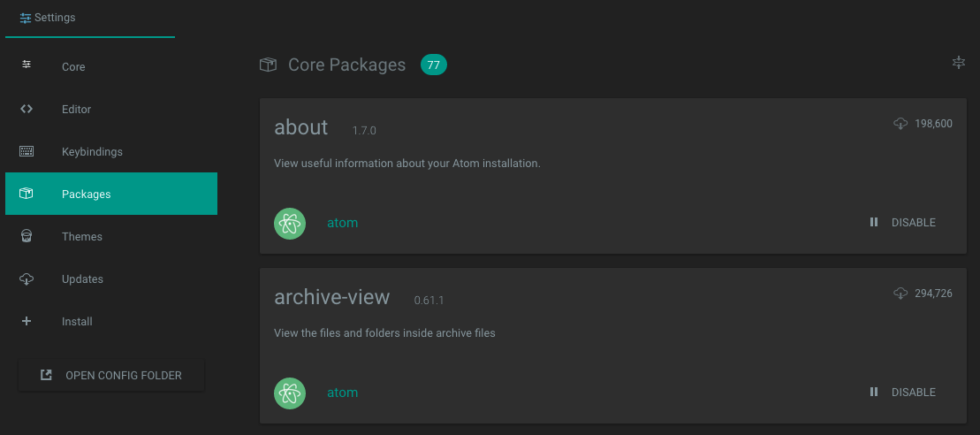Click the Core Packages heading
The height and width of the screenshot is (435, 980).
point(347,65)
